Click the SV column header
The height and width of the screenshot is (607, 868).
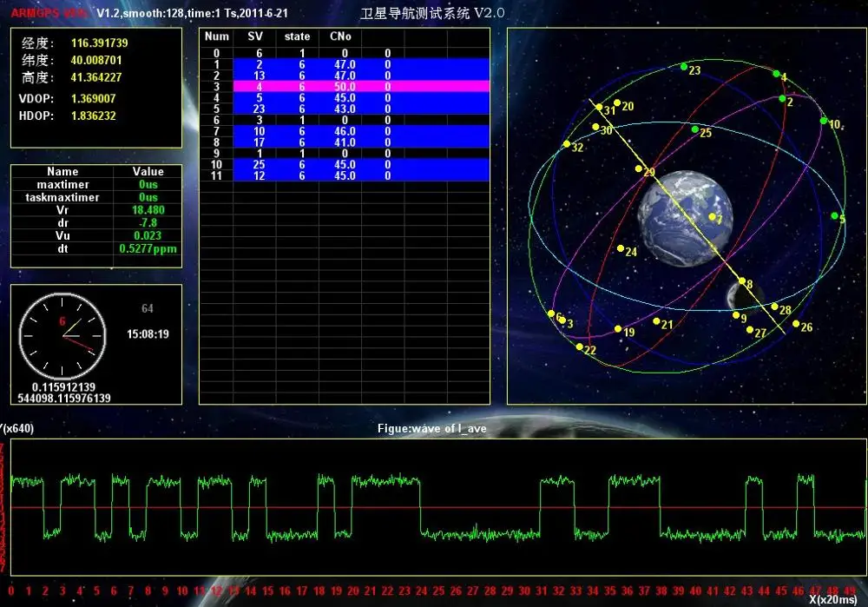tap(255, 36)
